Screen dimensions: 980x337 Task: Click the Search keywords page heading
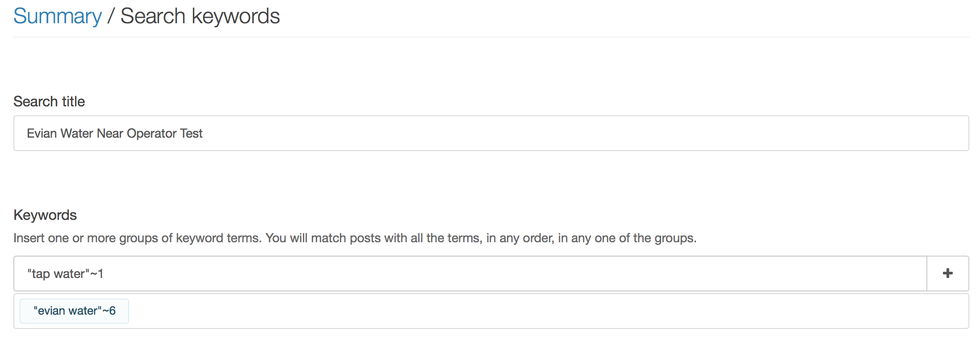coord(200,17)
